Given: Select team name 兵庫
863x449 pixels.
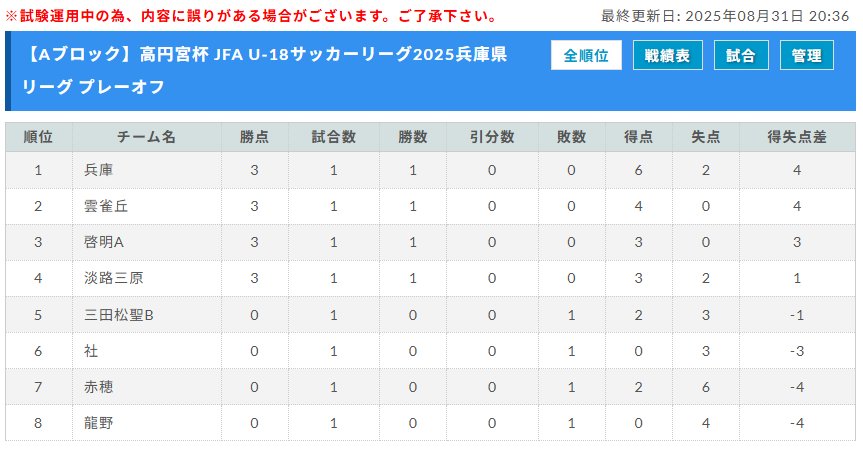Looking at the screenshot, I should (99, 170).
